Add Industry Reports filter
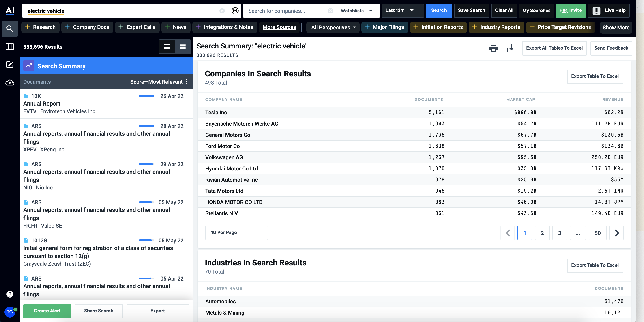This screenshot has height=322, width=644. 497,27
